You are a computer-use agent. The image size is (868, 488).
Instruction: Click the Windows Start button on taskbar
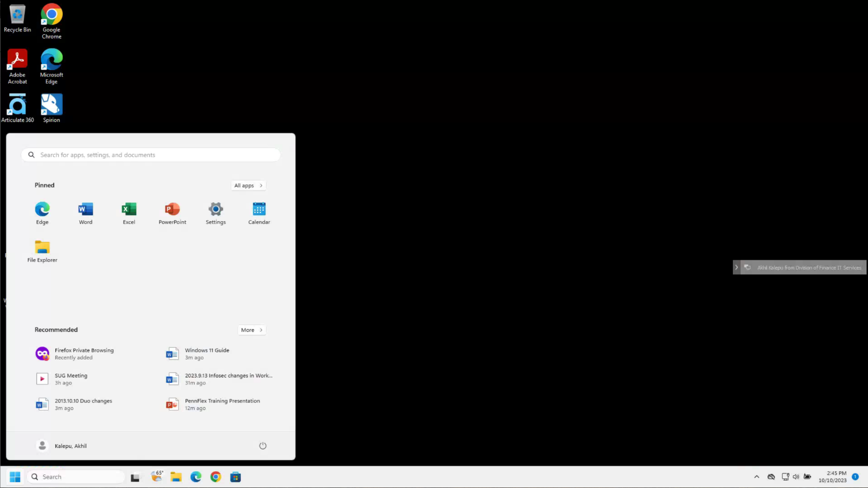coord(15,477)
